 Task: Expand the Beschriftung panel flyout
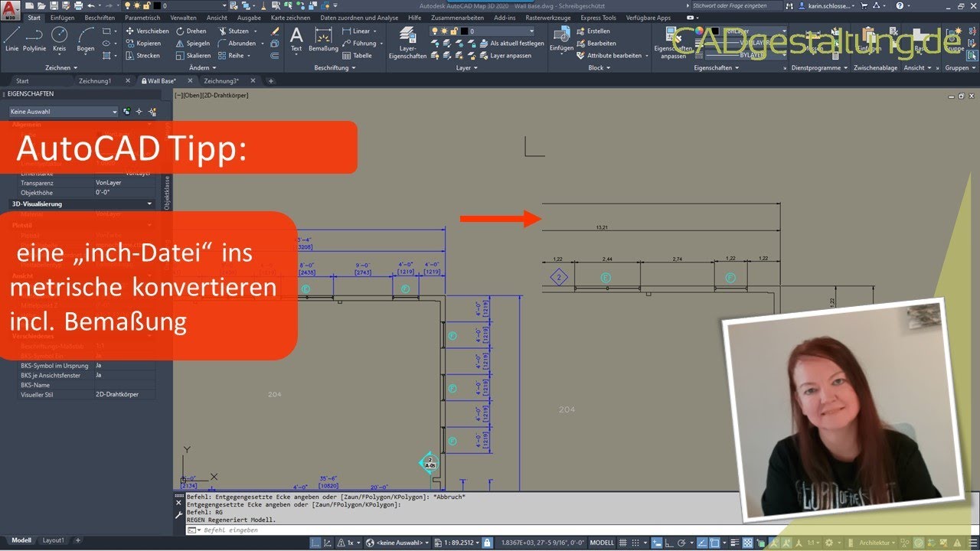[335, 68]
